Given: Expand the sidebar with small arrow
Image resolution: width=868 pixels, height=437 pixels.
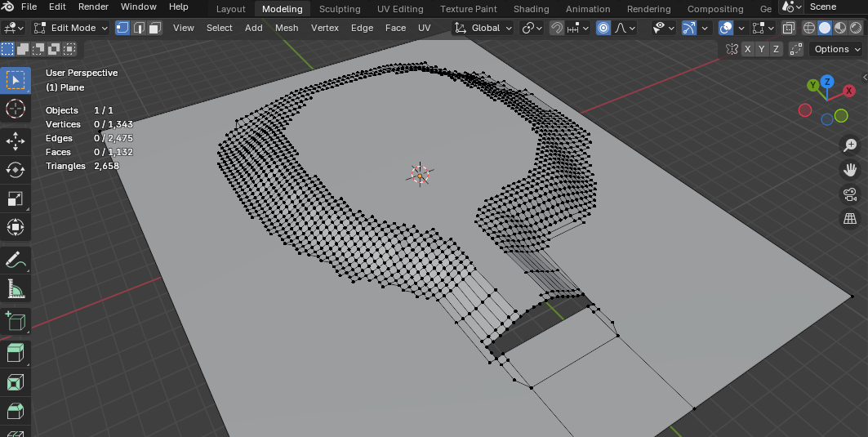Looking at the screenshot, I should point(864,77).
